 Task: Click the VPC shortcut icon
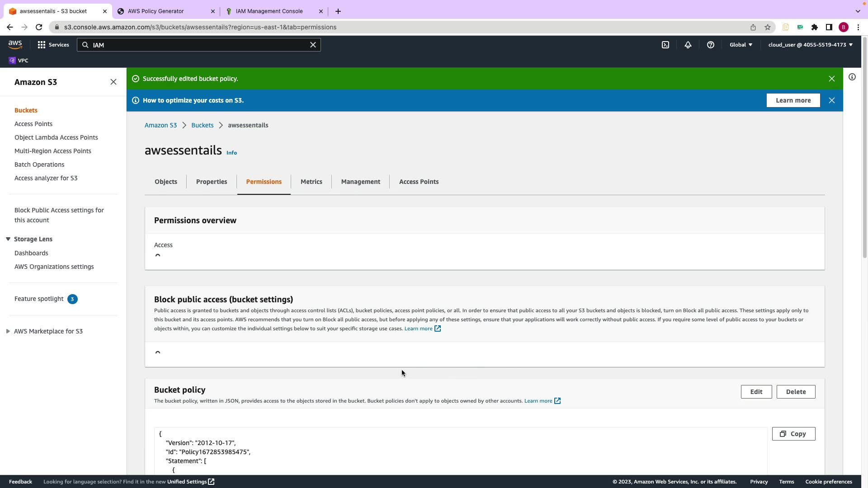[x=12, y=61]
